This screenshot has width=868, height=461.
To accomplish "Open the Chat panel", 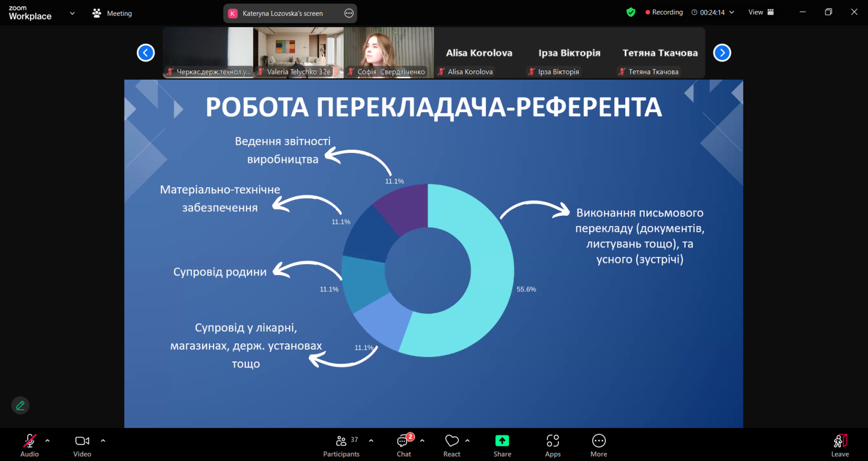I will 404,445.
